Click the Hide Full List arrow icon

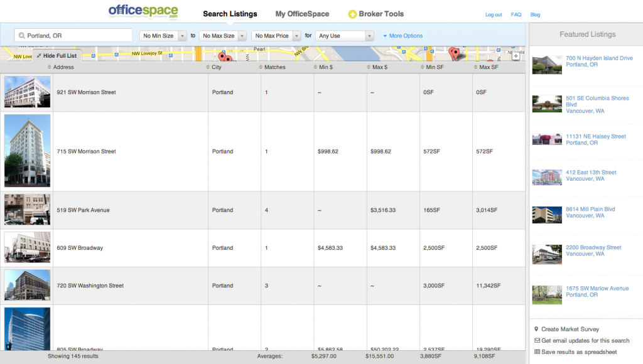pyautogui.click(x=38, y=56)
